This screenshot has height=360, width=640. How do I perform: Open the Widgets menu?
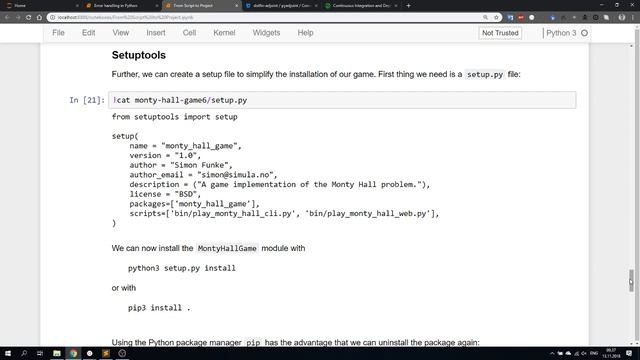point(266,33)
